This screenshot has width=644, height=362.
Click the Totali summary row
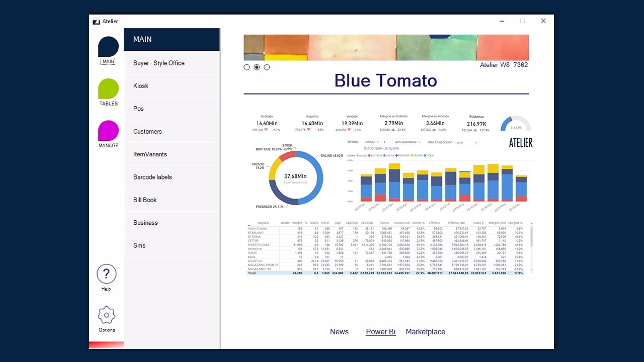(x=385, y=273)
